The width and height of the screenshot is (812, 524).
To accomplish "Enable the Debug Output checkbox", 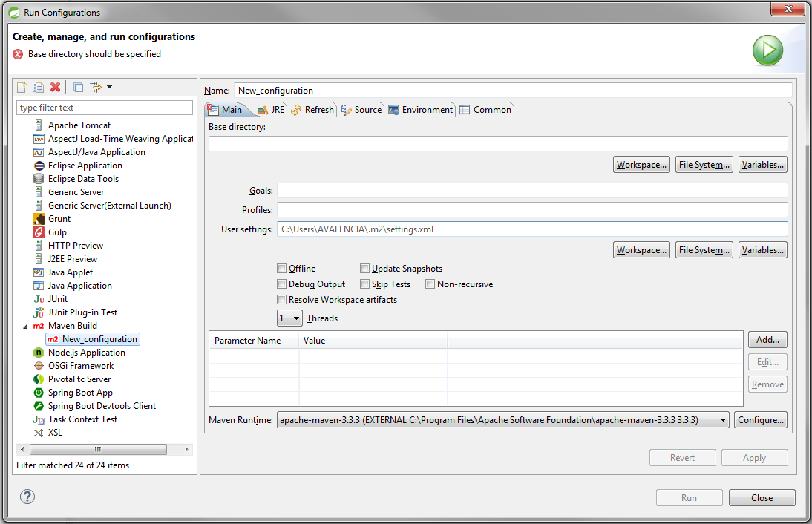I will click(282, 284).
